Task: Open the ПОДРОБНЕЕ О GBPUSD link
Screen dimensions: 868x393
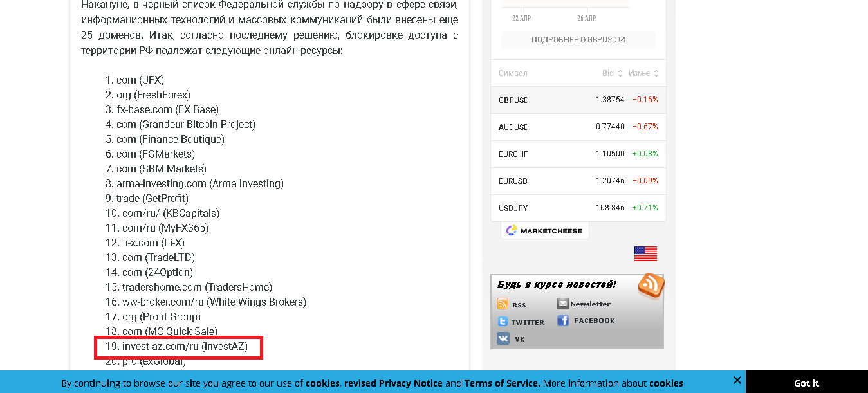Action: (578, 40)
